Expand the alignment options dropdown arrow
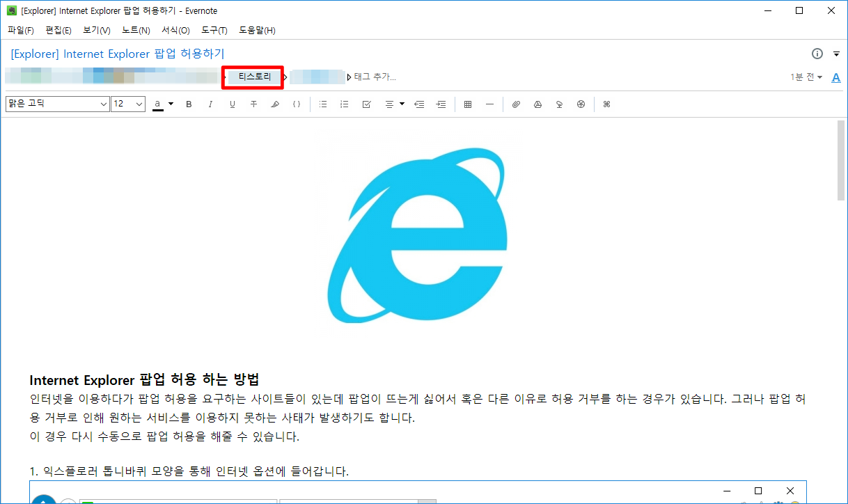 pyautogui.click(x=402, y=104)
